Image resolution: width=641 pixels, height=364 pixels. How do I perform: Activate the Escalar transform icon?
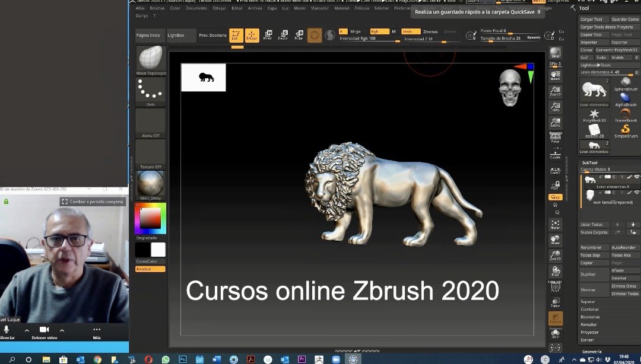pos(284,34)
